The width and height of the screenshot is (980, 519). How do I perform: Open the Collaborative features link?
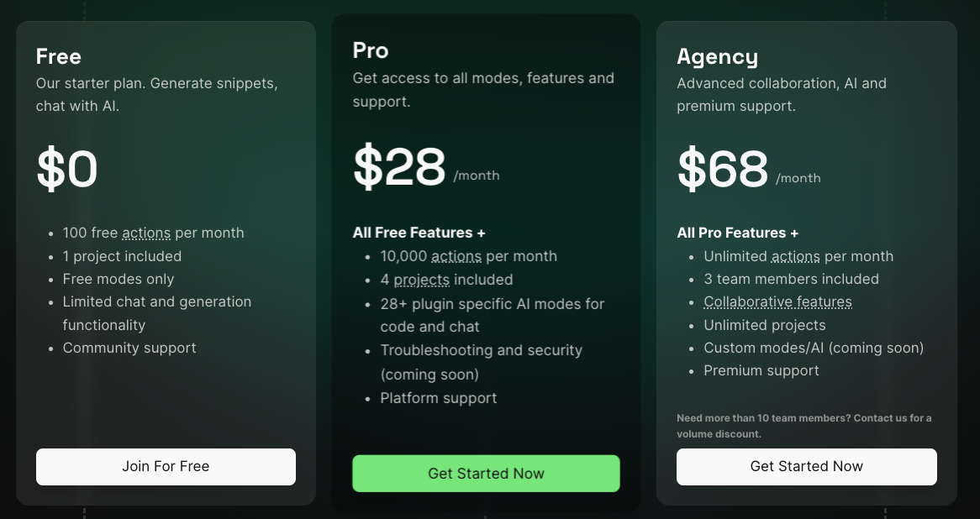pyautogui.click(x=777, y=301)
